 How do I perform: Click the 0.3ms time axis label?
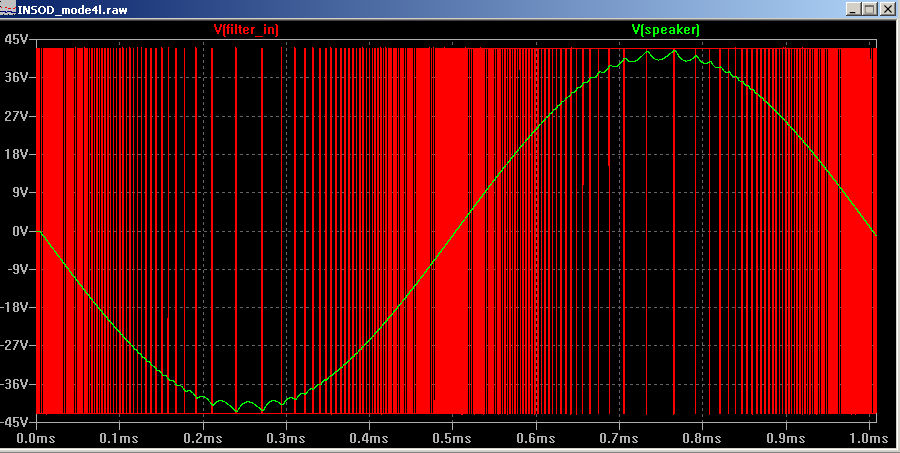coord(286,439)
